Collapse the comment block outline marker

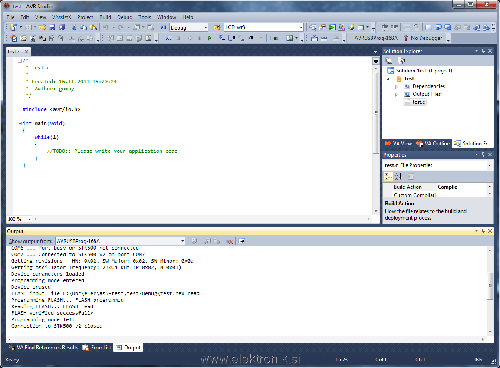coord(20,61)
